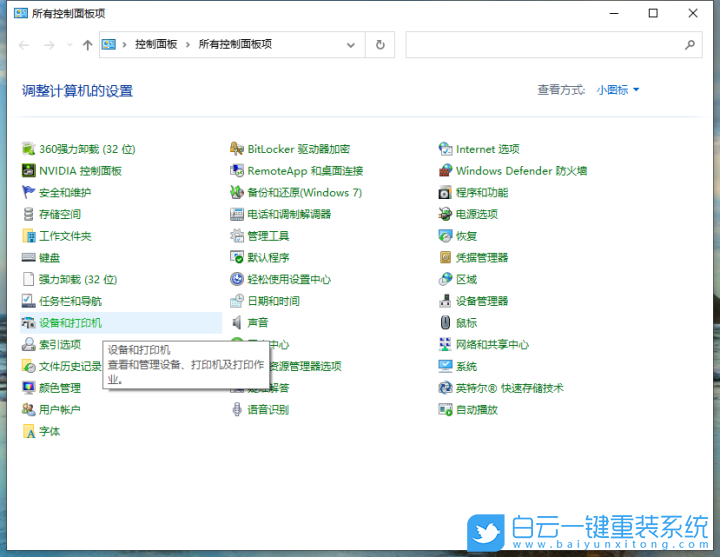Click the 备份和还原(Windows 7) icon

237,192
